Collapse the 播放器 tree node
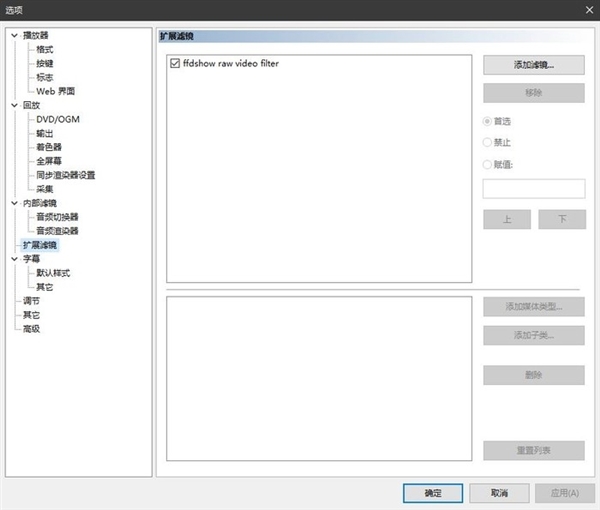Viewport: 600px width, 510px height. click(x=14, y=35)
